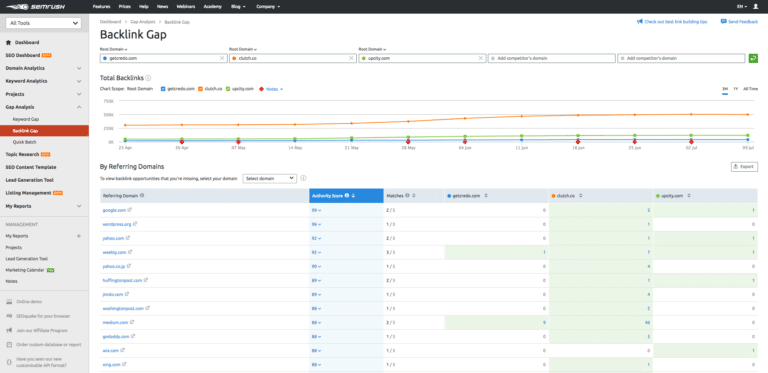Open the Prices menu item
The height and width of the screenshot is (373, 768).
124,7
